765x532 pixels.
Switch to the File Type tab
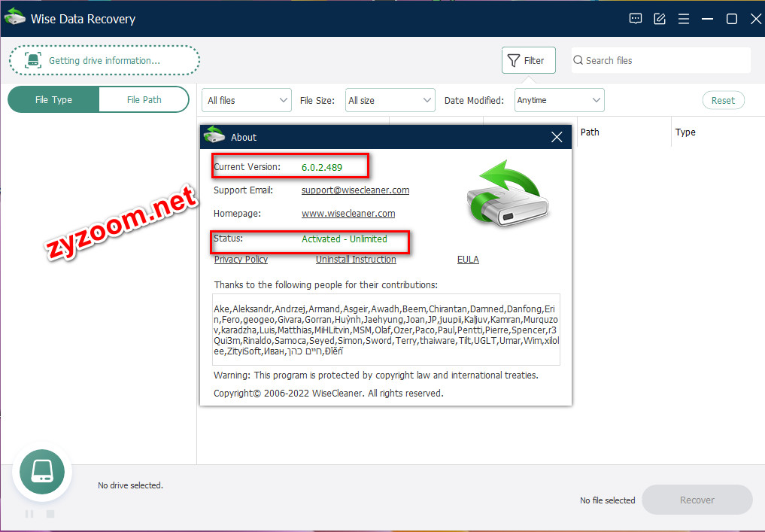coord(53,99)
